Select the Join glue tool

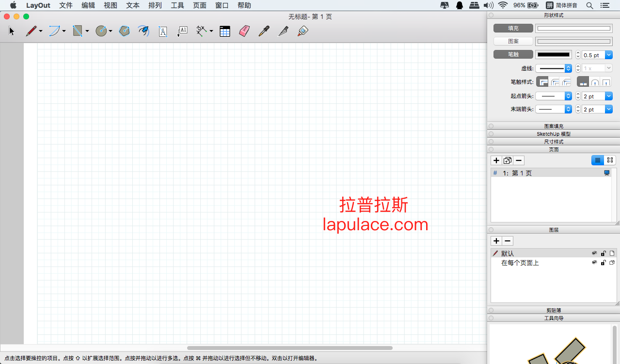coord(302,32)
